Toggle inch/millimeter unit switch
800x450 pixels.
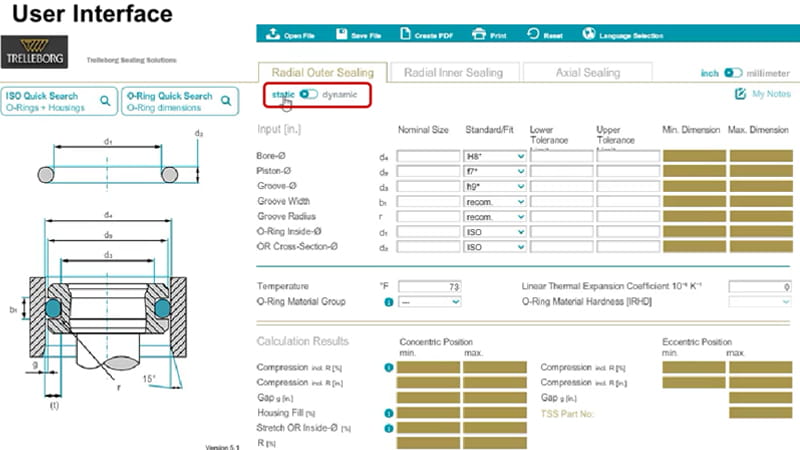pos(733,73)
